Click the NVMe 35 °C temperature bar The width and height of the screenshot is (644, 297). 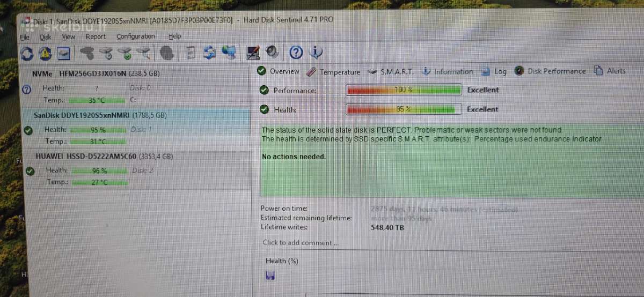(x=97, y=100)
